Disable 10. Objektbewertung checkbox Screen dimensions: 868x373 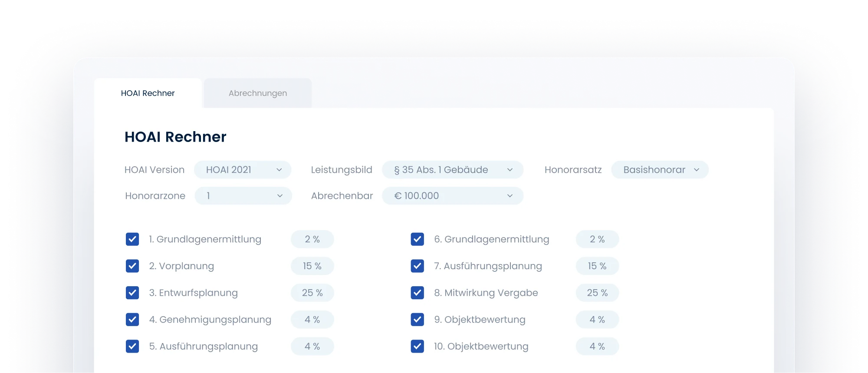click(417, 347)
